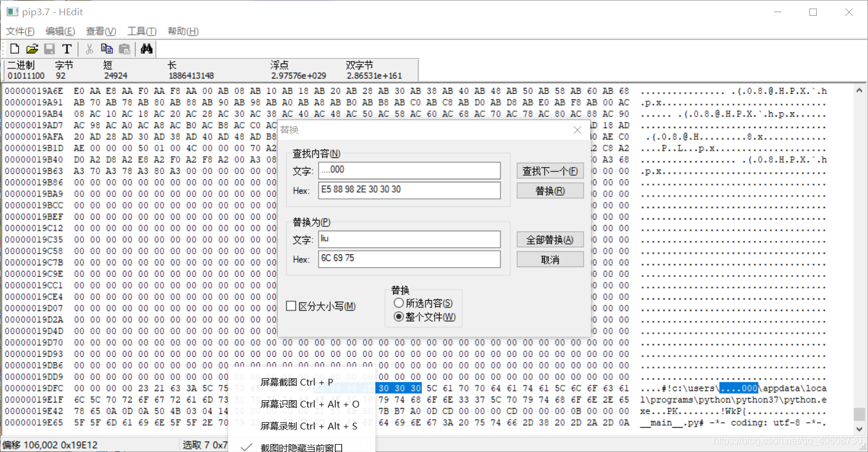Click the Open file folder icon
Viewport: 868px width, 452px height.
pyautogui.click(x=32, y=49)
